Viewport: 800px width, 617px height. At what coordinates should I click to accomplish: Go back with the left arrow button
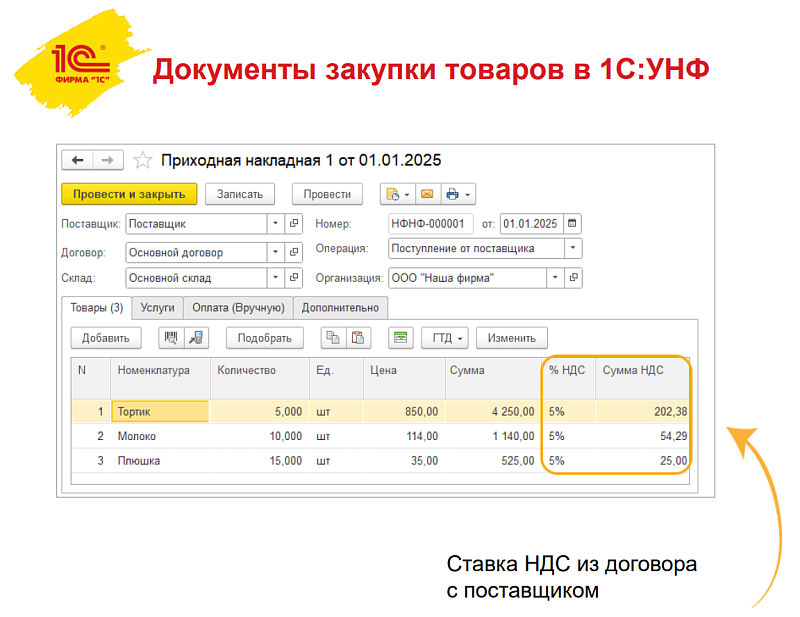pos(77,160)
